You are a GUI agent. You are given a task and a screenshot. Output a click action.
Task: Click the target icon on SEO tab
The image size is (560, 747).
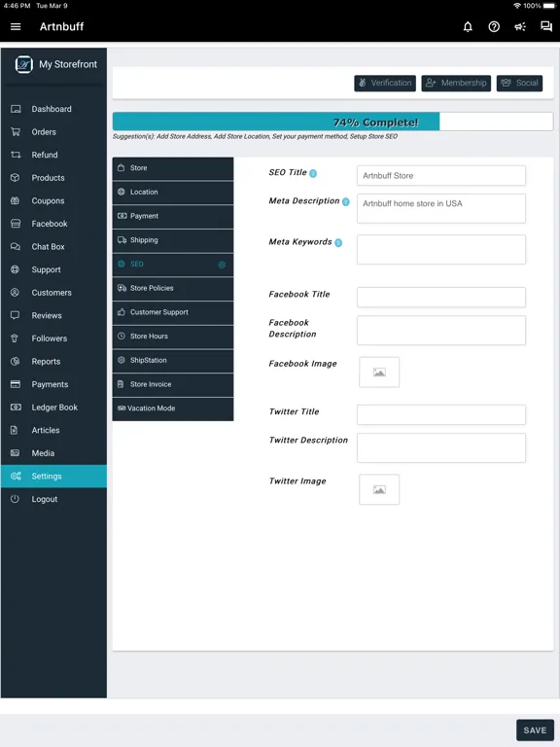click(x=222, y=265)
